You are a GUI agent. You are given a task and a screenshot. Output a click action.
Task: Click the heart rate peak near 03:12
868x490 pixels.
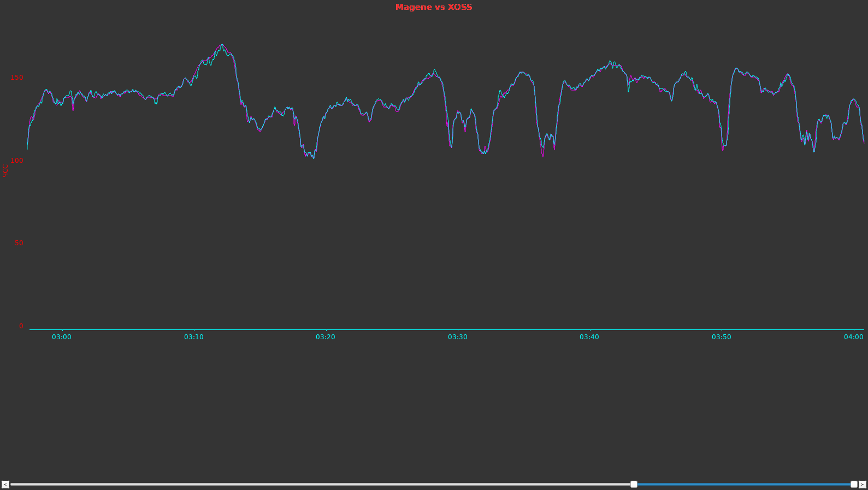tap(222, 45)
